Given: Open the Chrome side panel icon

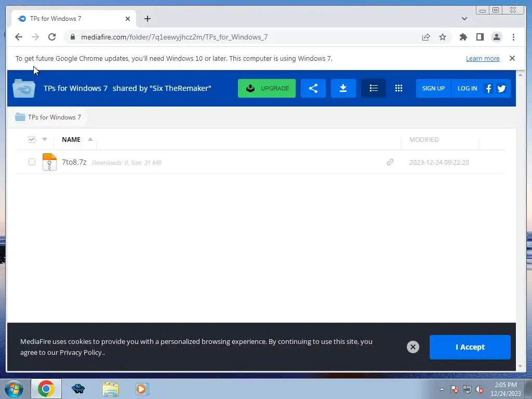Looking at the screenshot, I should point(480,37).
